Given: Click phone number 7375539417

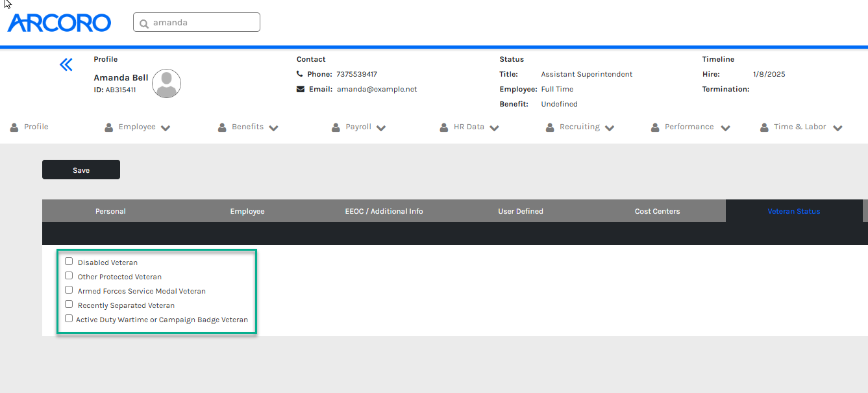Looking at the screenshot, I should click(356, 74).
